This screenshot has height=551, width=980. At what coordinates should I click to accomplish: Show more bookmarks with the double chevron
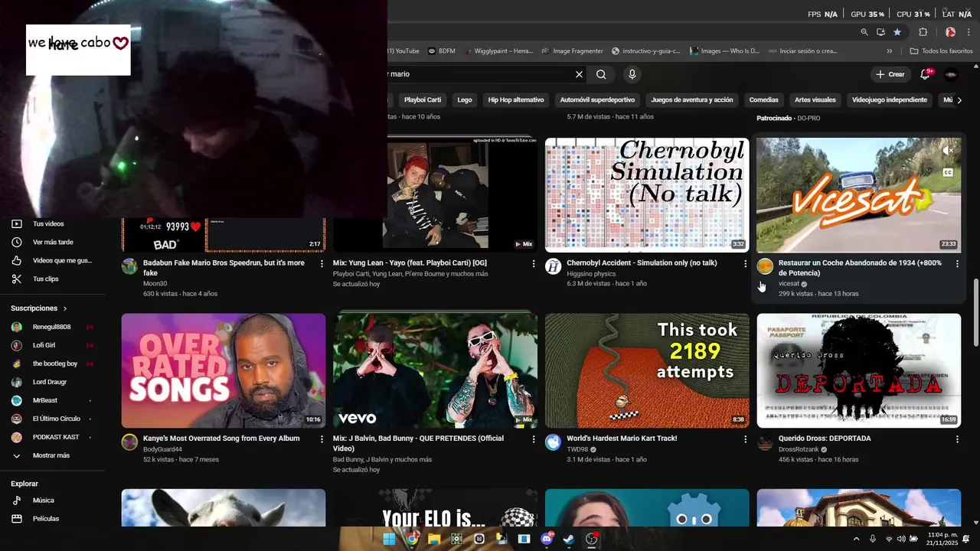(889, 51)
